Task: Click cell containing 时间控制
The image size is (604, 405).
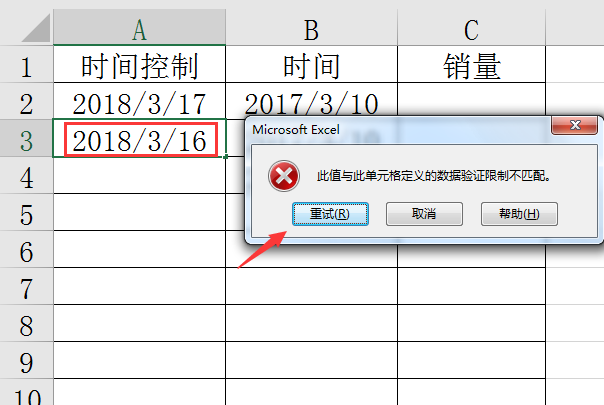Action: click(139, 64)
